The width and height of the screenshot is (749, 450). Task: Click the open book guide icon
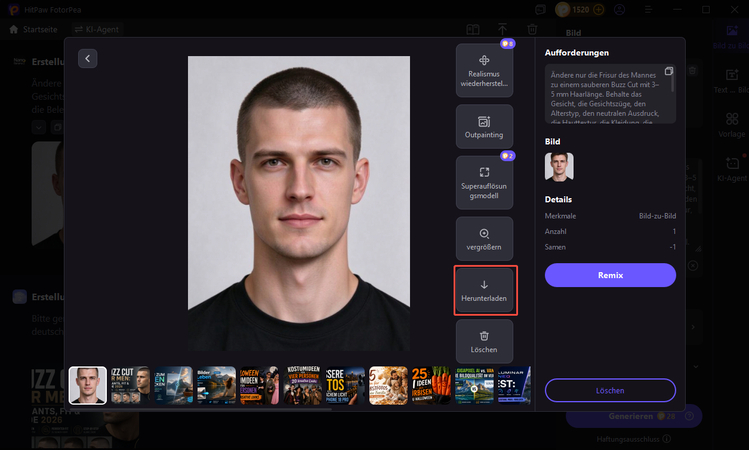473,30
